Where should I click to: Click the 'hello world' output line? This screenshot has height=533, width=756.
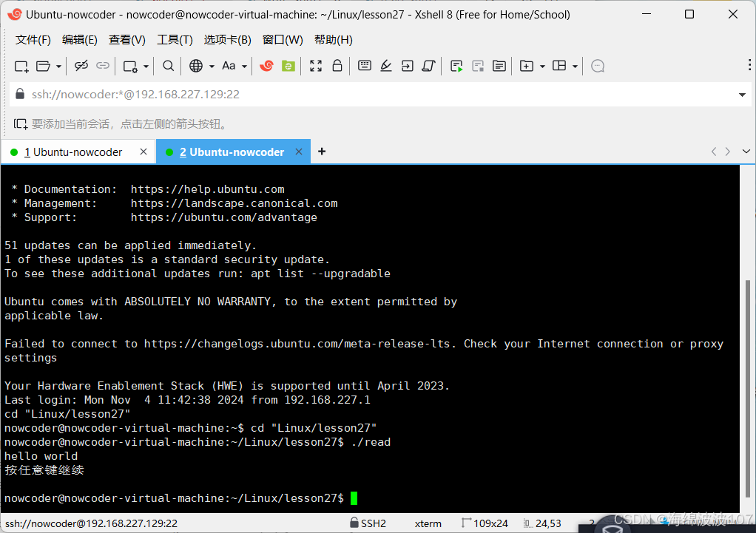point(41,456)
